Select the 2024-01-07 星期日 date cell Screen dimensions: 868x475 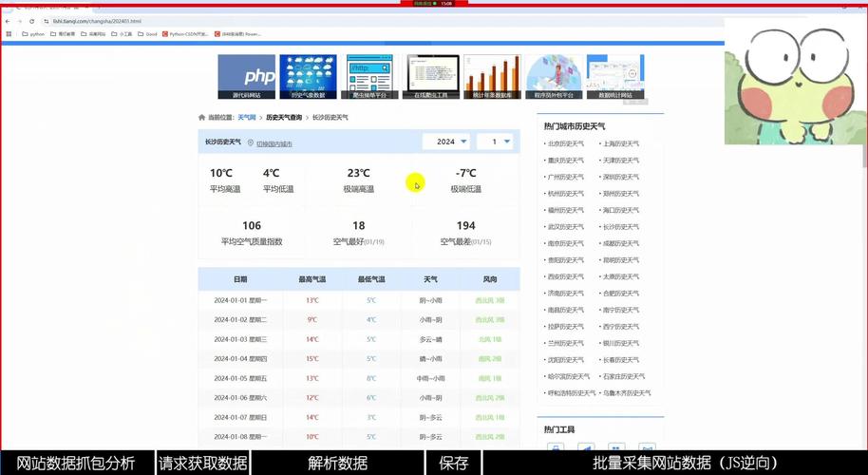(x=240, y=417)
